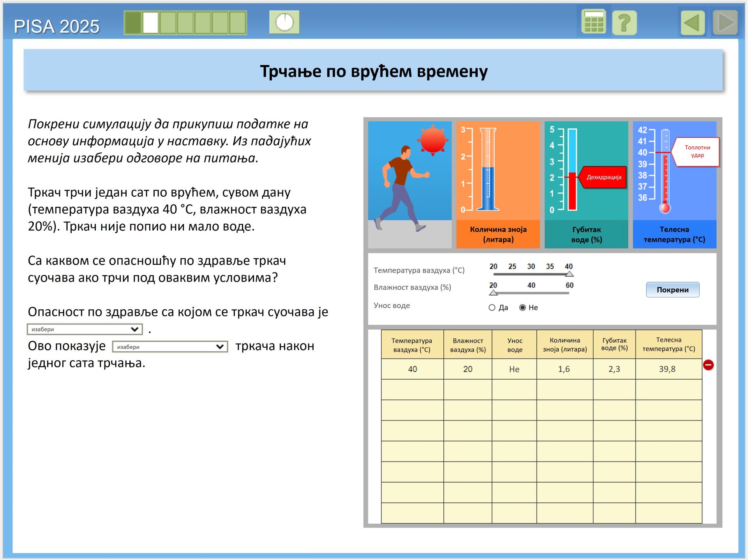Open the "Ово показује" dropdown
The width and height of the screenshot is (748, 560).
170,347
